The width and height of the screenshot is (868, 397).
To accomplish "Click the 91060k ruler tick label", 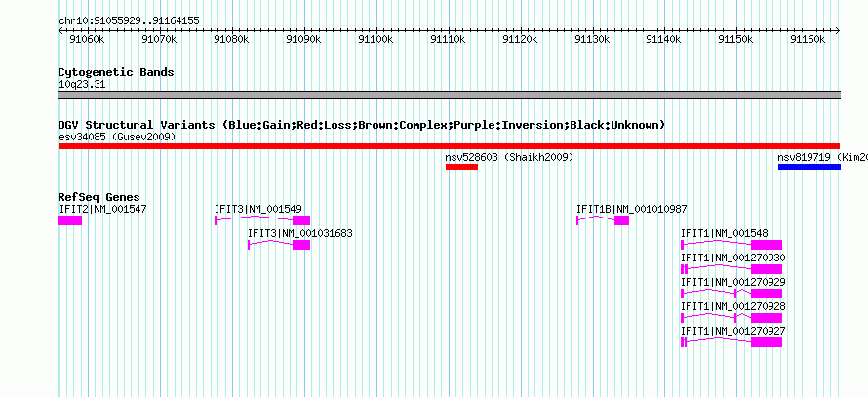I will (87, 40).
